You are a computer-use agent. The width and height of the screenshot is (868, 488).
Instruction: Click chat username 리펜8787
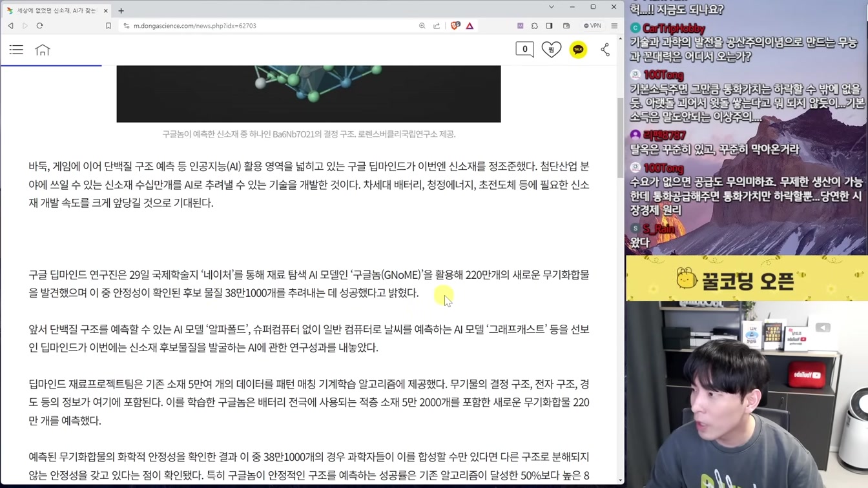point(664,136)
